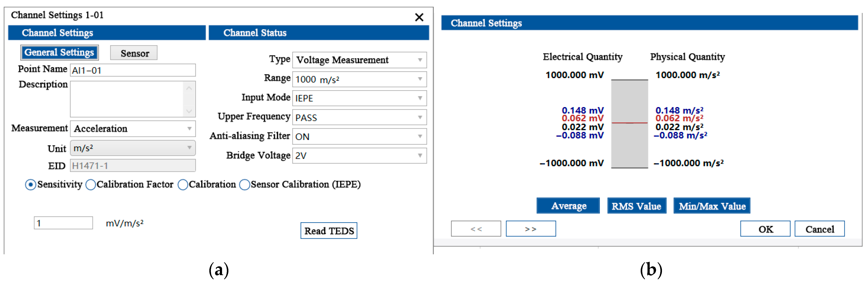Choose the Calibration Factor option
The width and height of the screenshot is (868, 285).
[91, 185]
